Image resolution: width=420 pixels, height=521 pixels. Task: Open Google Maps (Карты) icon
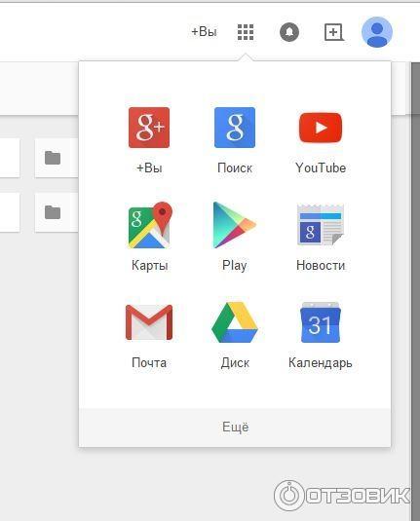[x=150, y=225]
